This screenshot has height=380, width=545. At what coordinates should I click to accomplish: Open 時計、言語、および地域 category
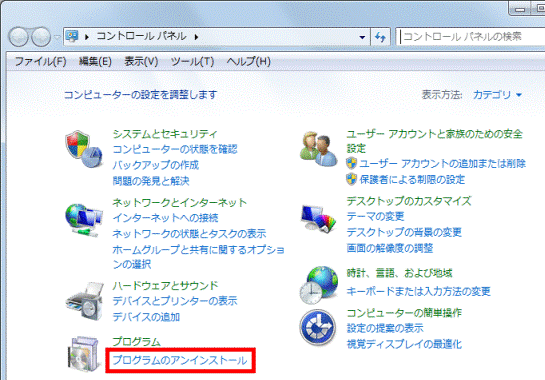[399, 273]
